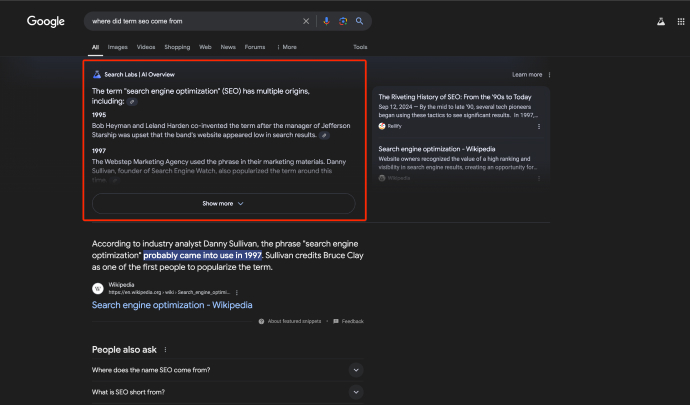This screenshot has height=405, width=690.
Task: Clear the search query with the X icon
Action: (306, 21)
